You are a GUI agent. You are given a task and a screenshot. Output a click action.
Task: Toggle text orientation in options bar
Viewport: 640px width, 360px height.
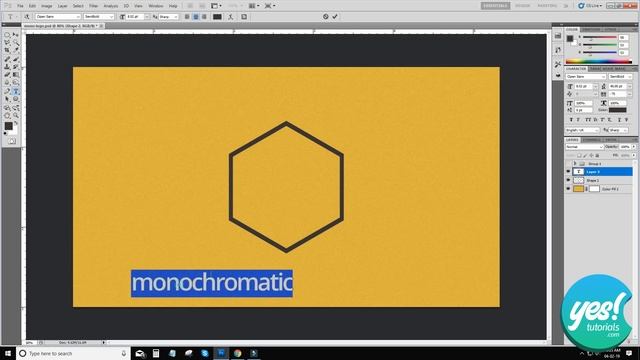click(x=27, y=17)
